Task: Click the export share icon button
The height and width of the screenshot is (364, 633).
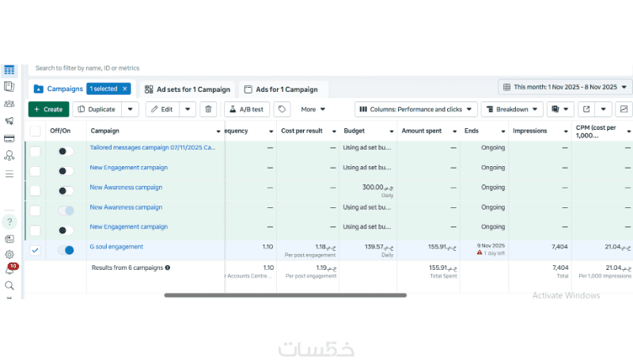Action: (x=586, y=109)
